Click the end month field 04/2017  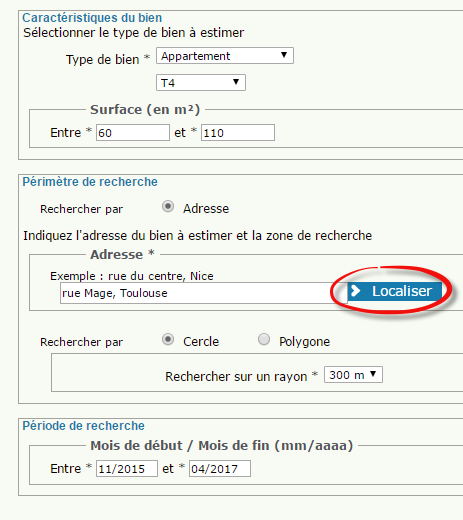[220, 469]
